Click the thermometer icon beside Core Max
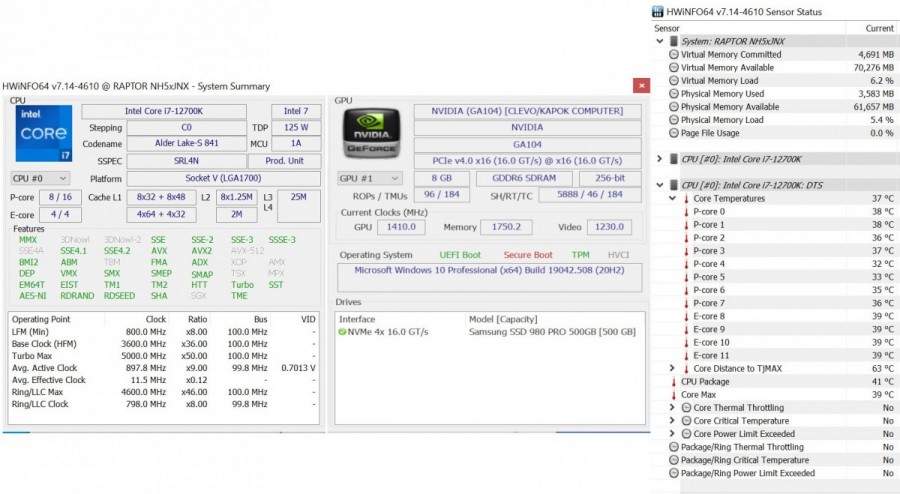Screen dimensions: 900x494 pyautogui.click(x=674, y=395)
